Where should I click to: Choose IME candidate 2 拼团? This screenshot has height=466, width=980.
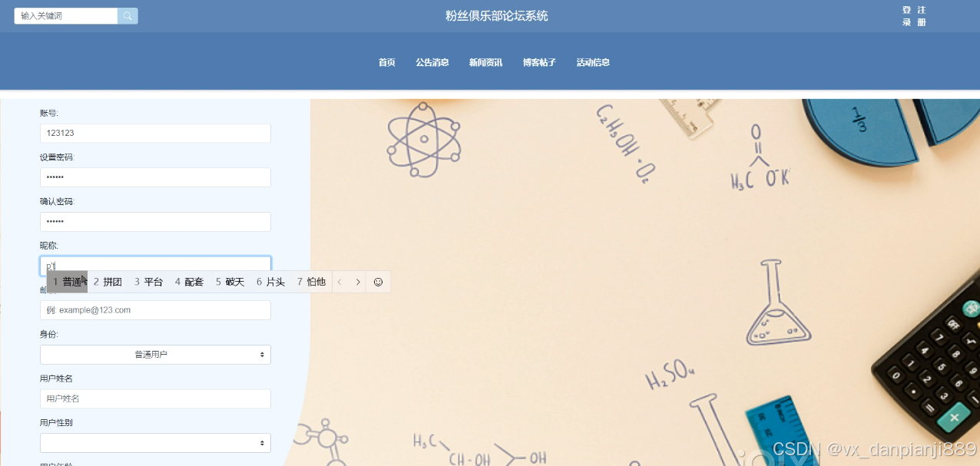tap(108, 282)
